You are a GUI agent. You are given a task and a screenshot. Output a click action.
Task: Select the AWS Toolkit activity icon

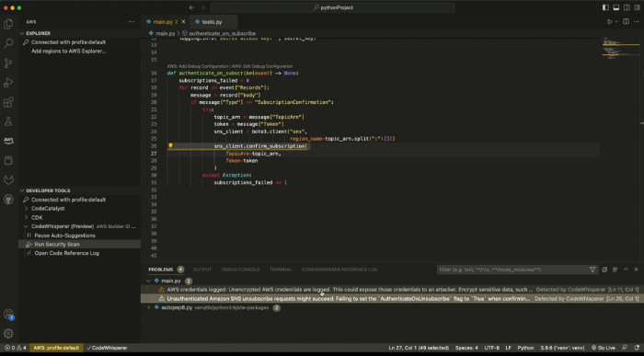[x=8, y=141]
